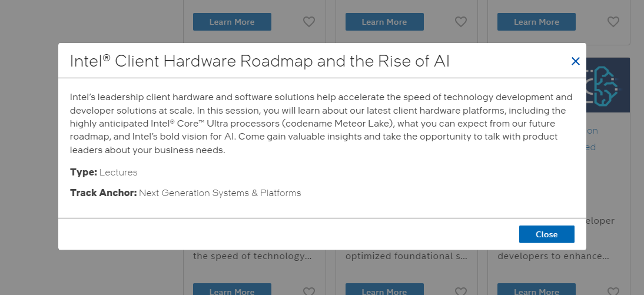Open Learn More on the top-row middle card
Viewport: 644px width, 295px height.
coord(384,22)
